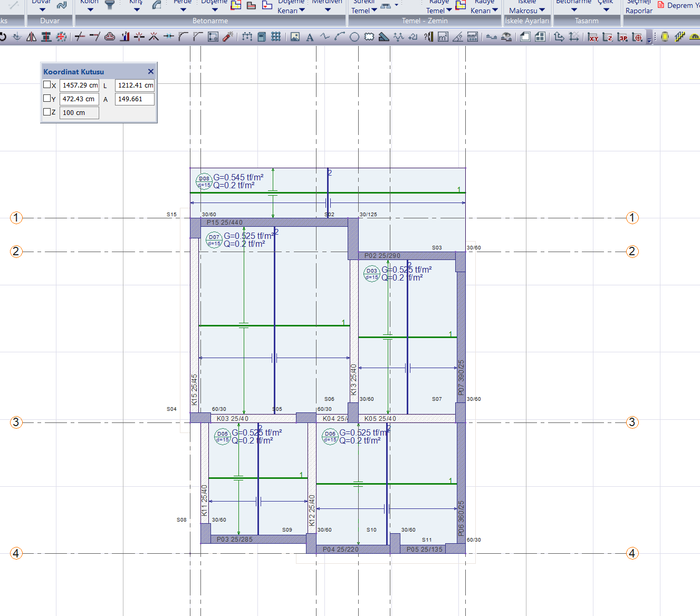
Task: Click the red cloud revision icon
Action: (x=110, y=37)
